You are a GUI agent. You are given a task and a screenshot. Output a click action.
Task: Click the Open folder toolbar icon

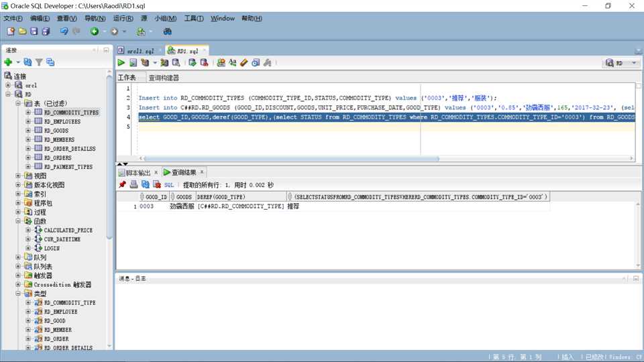click(x=23, y=32)
